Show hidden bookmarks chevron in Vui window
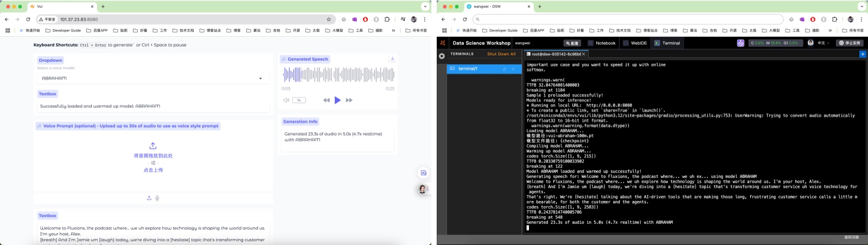Screen dimensions: 868x245 click(x=393, y=30)
